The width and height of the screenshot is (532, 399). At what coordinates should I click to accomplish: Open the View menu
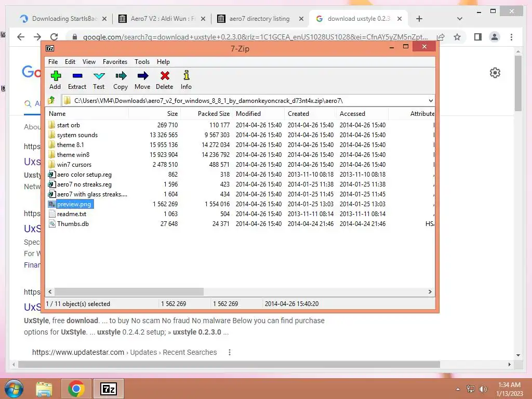point(89,62)
